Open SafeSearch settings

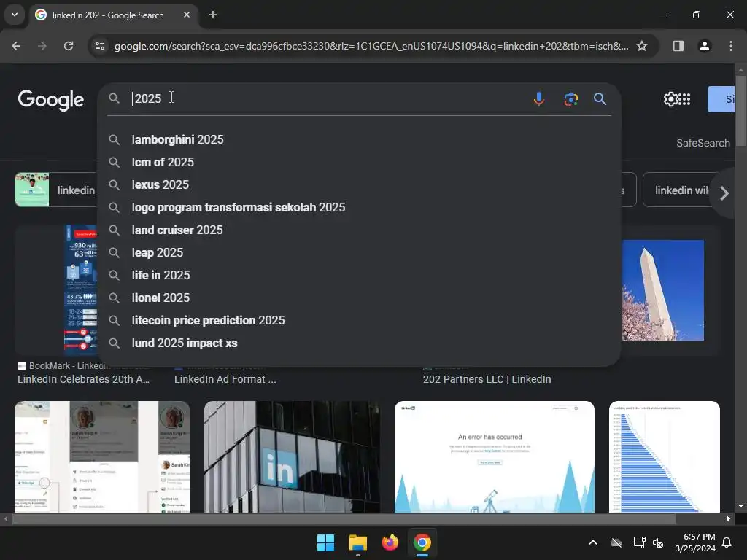703,143
